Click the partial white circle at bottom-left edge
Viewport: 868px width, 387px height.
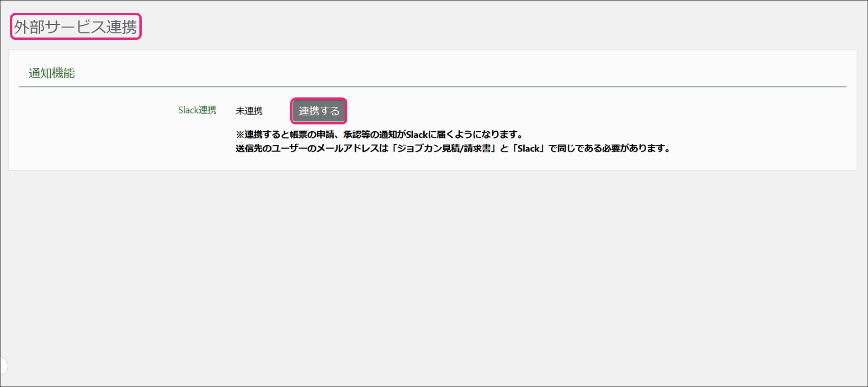tap(3, 365)
